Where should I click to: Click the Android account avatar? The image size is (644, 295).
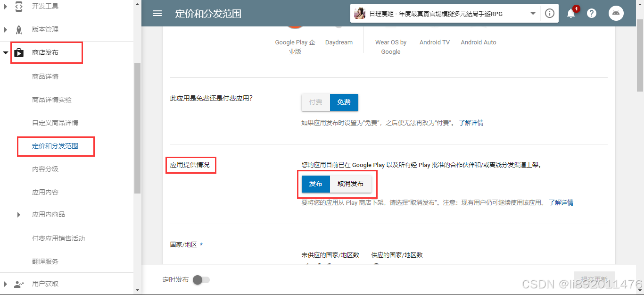coord(616,13)
